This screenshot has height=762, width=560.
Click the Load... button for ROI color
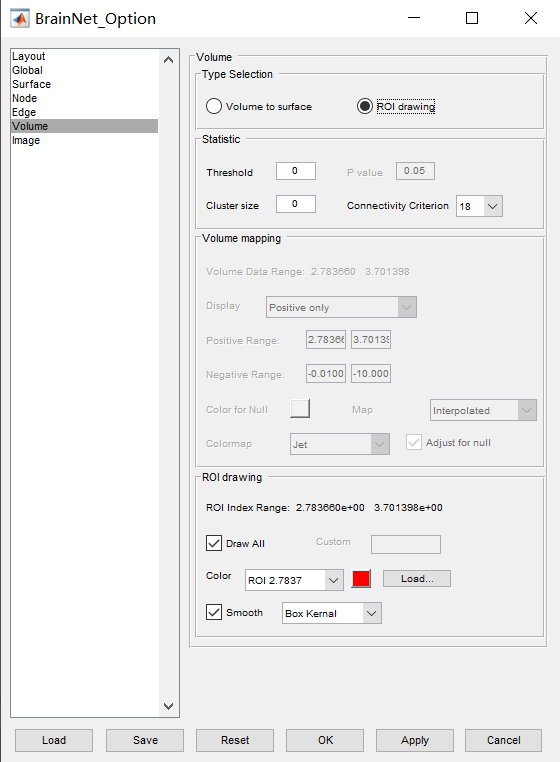[x=417, y=578]
